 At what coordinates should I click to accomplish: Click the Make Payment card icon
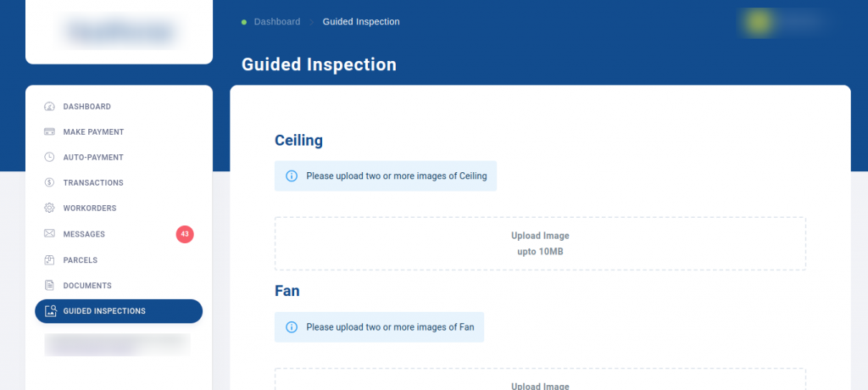49,132
